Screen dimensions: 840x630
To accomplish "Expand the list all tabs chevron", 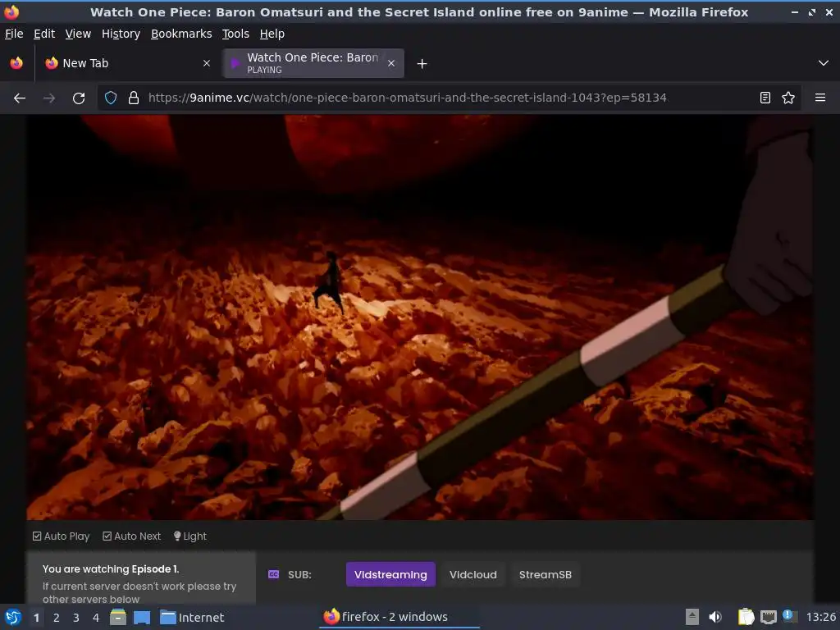I will point(824,63).
